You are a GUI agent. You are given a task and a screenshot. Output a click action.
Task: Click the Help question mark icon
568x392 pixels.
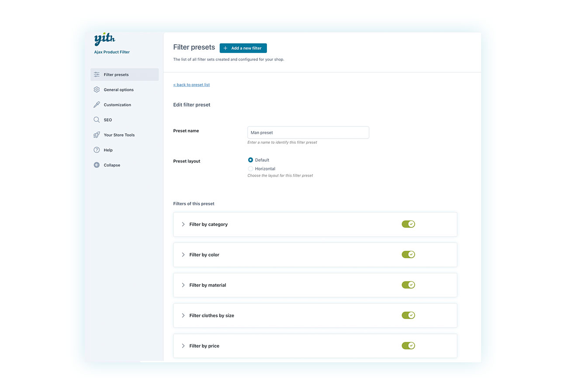[x=97, y=150]
